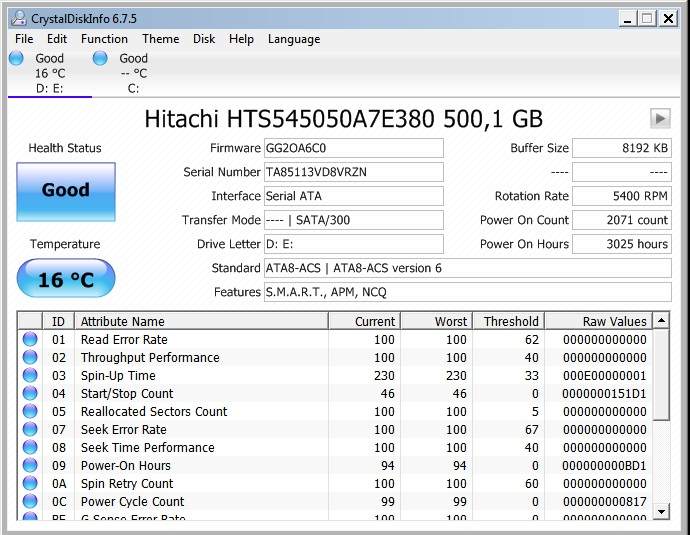Click raw value 000000000BD1
Viewport: 690px width, 535px height.
pos(604,465)
